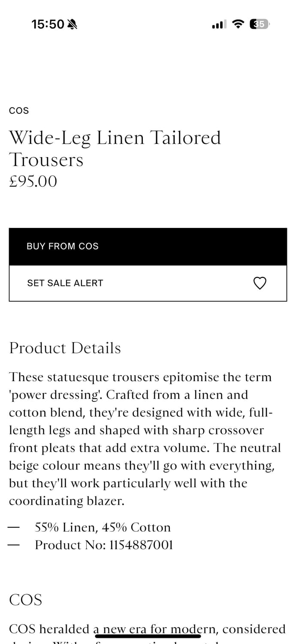Tap the Product Details heading
This screenshot has height=644, width=296.
click(x=65, y=348)
